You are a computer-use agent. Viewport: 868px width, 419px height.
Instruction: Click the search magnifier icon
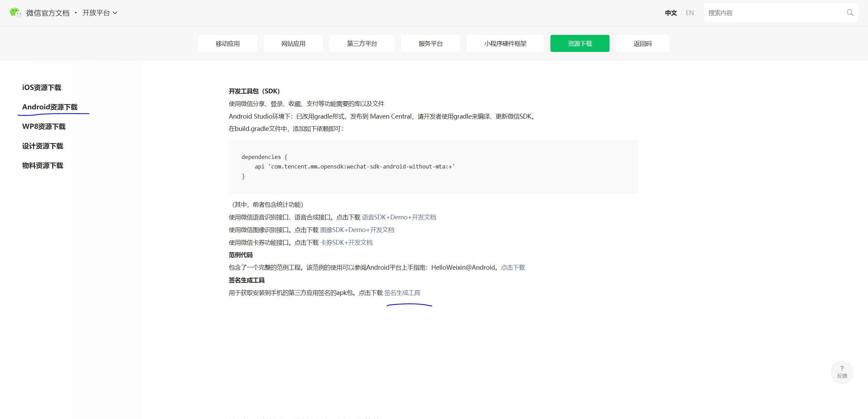[x=850, y=13]
